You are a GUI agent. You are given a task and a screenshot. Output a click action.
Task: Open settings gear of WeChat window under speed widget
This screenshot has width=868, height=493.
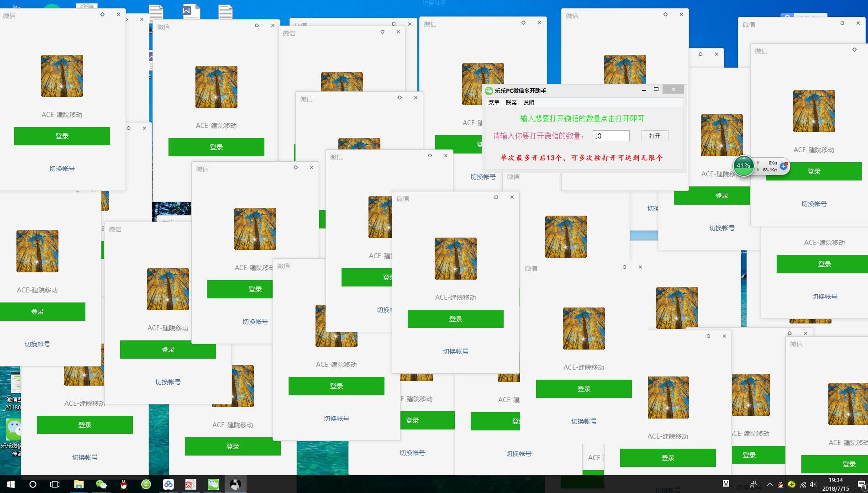pos(854,50)
